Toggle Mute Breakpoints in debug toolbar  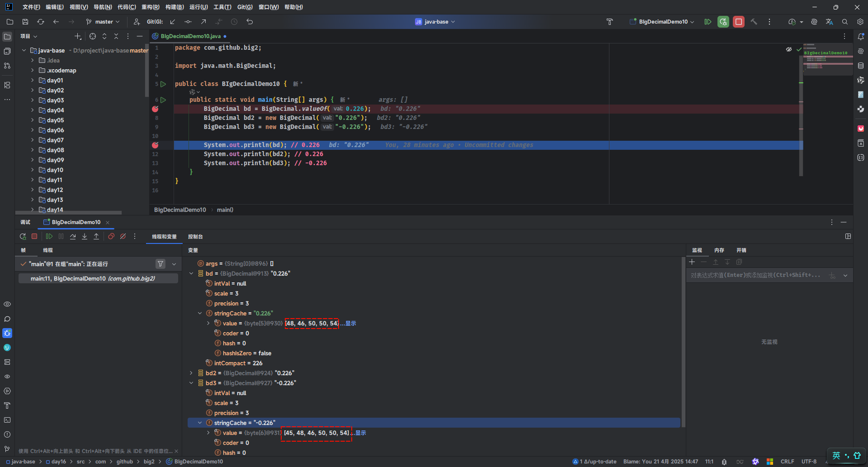tap(123, 236)
